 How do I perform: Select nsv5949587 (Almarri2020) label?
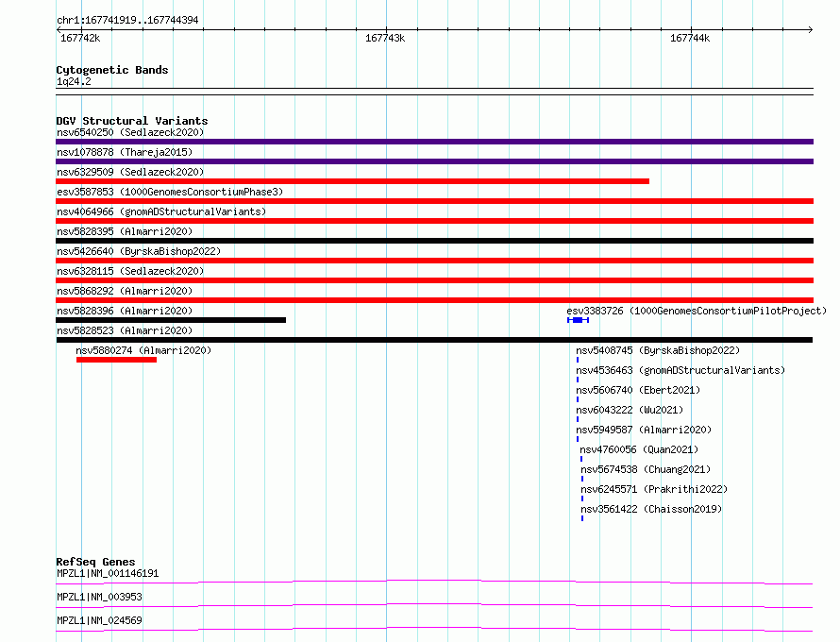pyautogui.click(x=644, y=430)
